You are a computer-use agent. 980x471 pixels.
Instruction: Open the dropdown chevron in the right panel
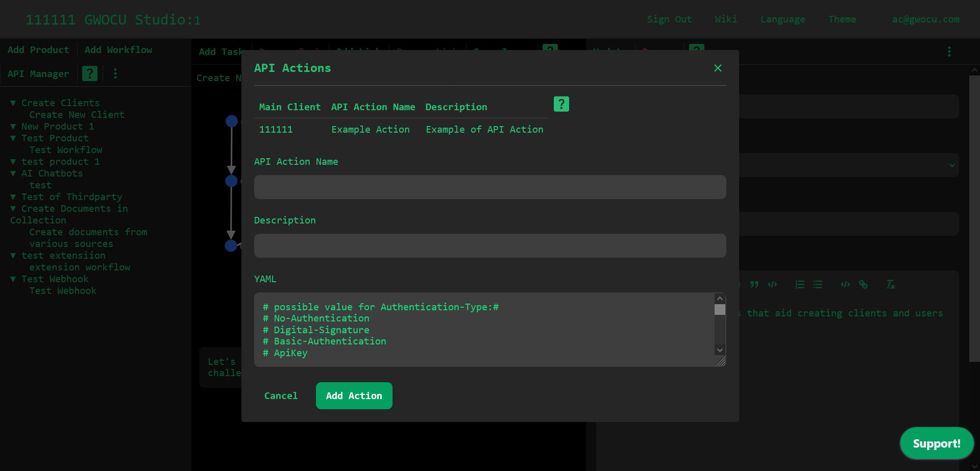point(952,165)
